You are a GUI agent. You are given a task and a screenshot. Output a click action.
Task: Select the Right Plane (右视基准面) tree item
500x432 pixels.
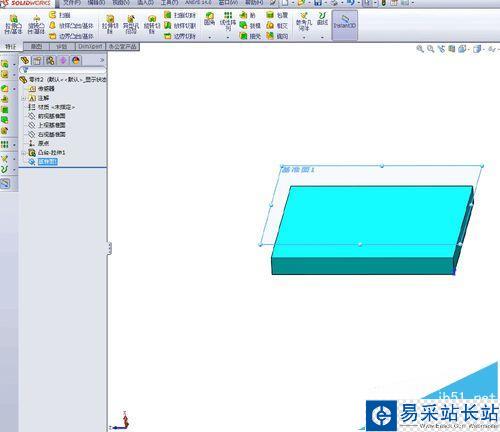click(x=47, y=134)
